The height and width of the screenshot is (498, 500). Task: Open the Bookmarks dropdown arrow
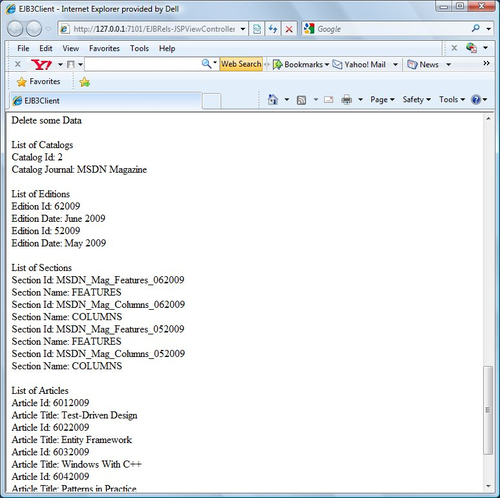click(x=327, y=64)
